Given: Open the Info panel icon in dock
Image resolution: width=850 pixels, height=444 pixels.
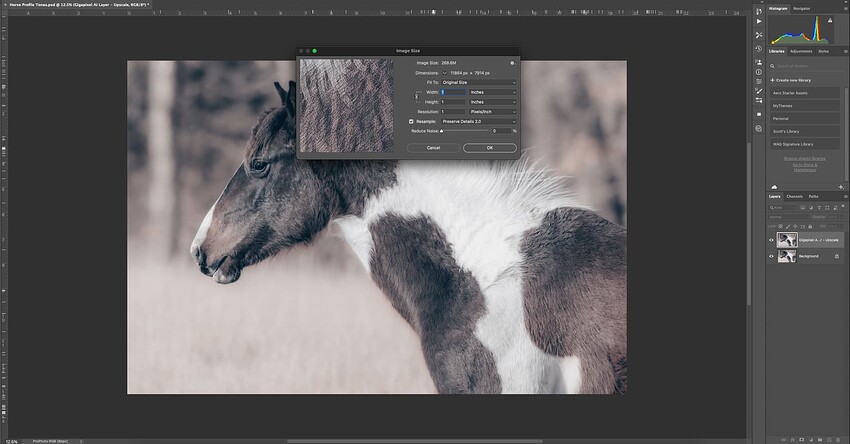Looking at the screenshot, I should click(758, 72).
